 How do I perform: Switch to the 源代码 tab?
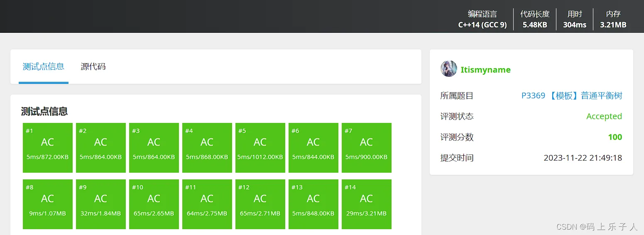tap(93, 66)
